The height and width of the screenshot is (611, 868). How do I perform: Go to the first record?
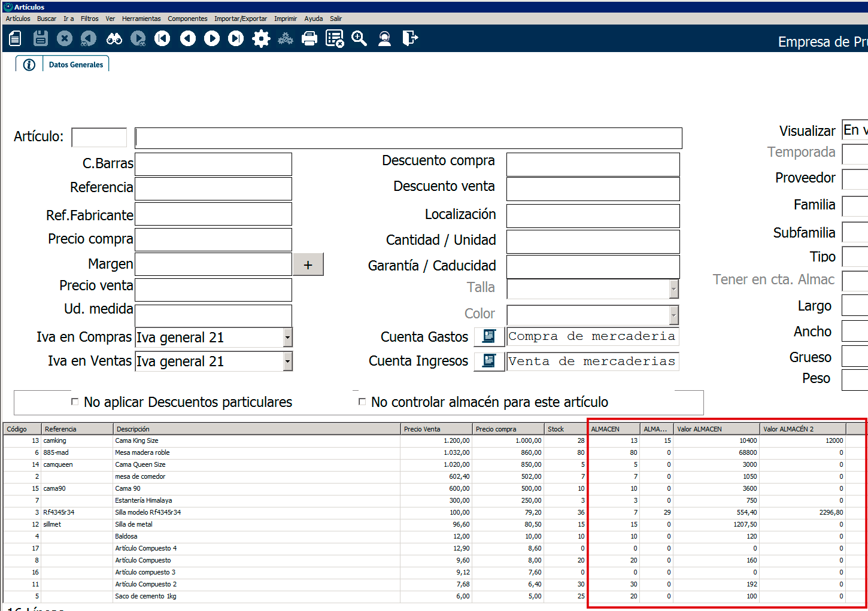(x=162, y=39)
